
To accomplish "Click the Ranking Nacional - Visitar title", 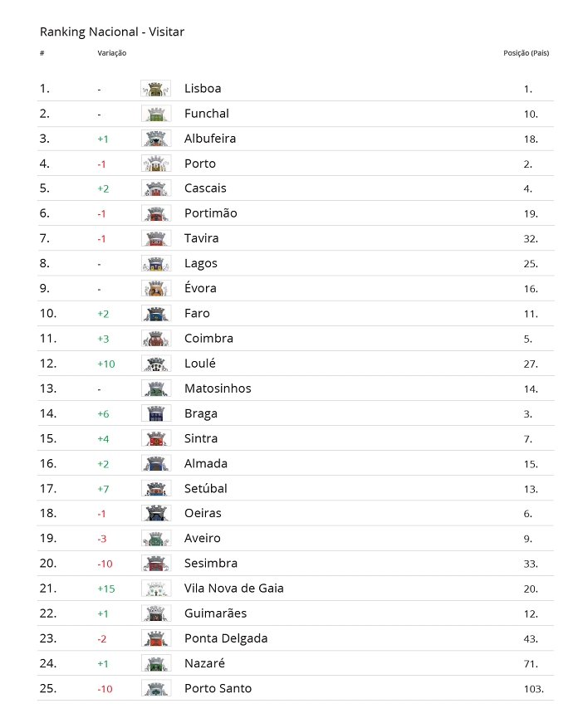I will pos(112,32).
